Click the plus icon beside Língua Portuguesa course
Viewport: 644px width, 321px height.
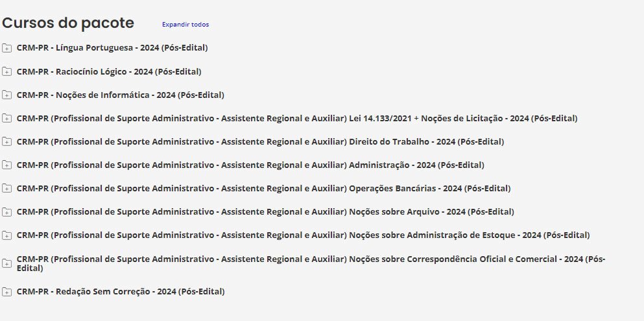click(x=6, y=48)
